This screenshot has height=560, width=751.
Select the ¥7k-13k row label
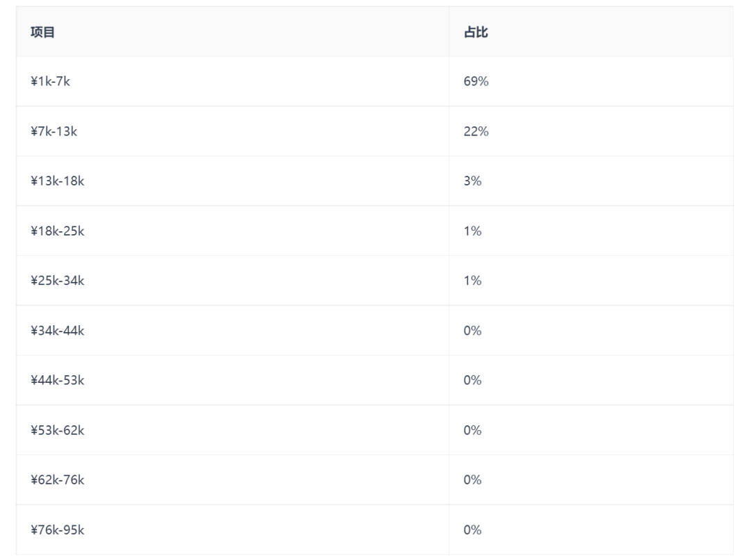(54, 131)
